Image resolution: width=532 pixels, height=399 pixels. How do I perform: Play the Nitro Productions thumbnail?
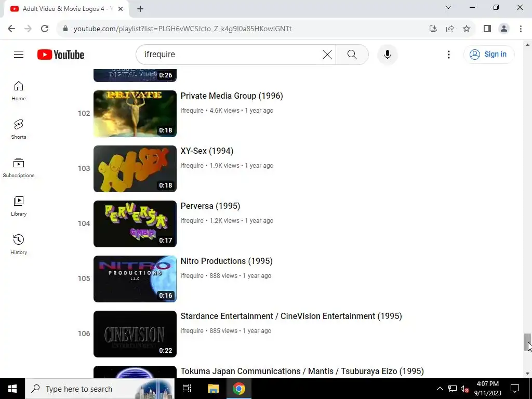(135, 279)
